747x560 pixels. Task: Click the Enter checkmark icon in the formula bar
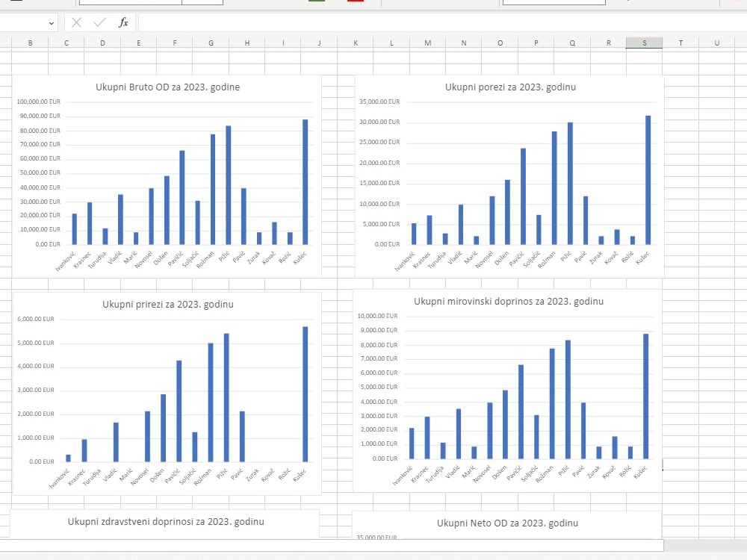click(100, 22)
